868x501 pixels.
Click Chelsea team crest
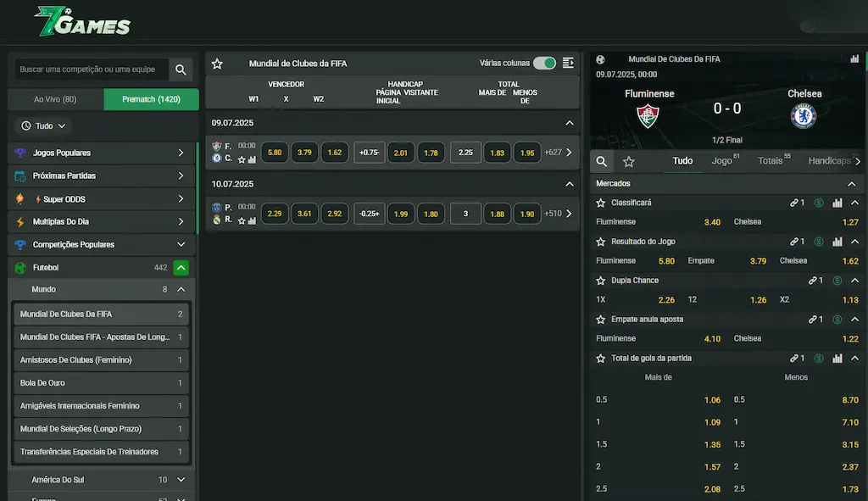point(804,116)
